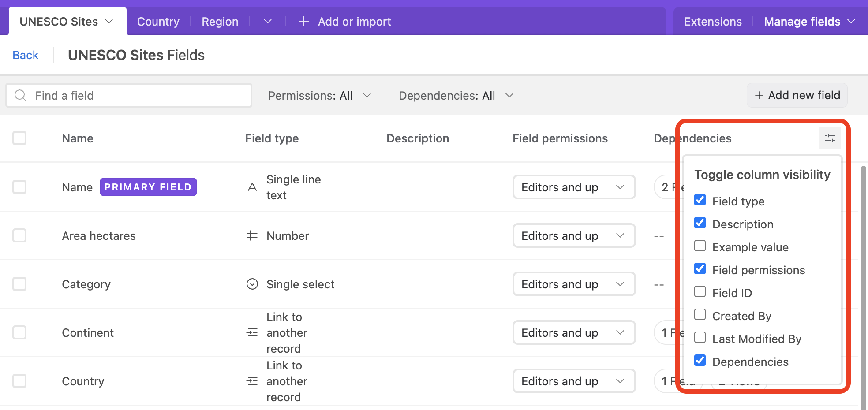Switch to the Region table tab
The image size is (868, 410).
[220, 21]
